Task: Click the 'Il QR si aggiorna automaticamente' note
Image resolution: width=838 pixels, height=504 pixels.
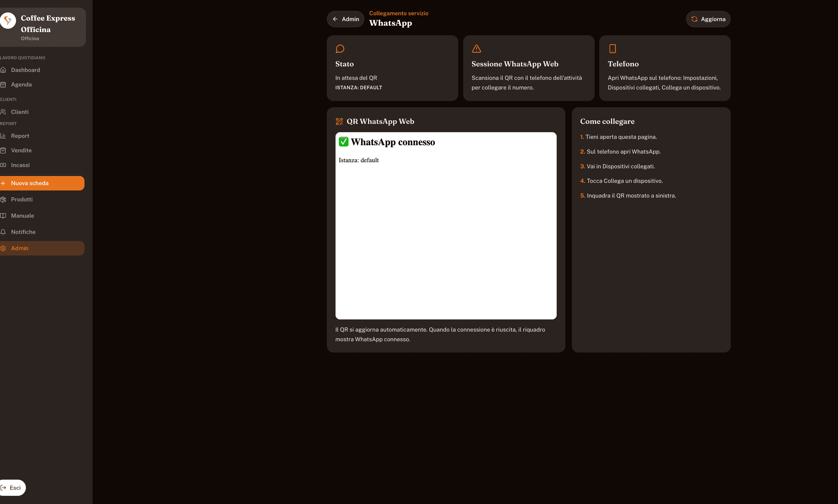Action: (x=440, y=335)
